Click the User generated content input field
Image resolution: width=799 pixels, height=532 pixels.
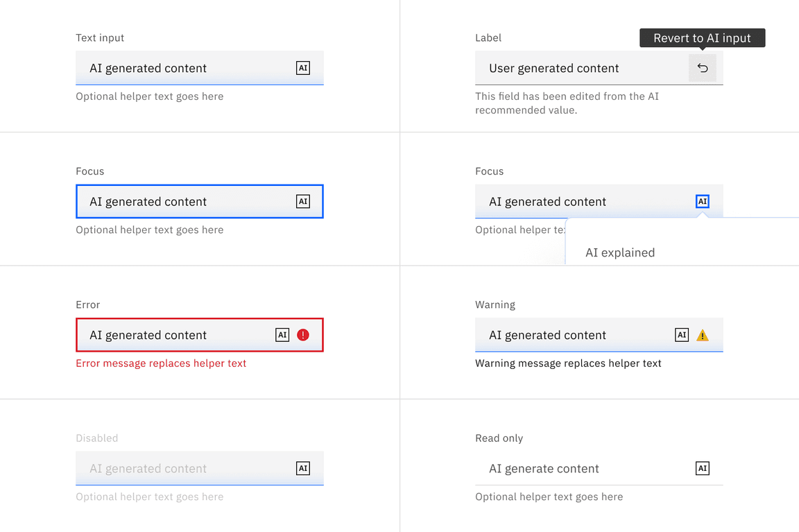point(576,68)
